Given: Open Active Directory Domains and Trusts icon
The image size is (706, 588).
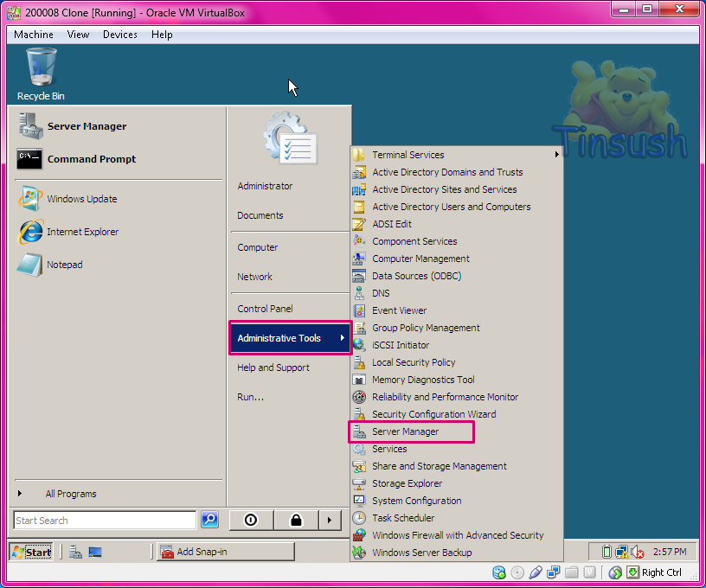Looking at the screenshot, I should click(x=359, y=172).
